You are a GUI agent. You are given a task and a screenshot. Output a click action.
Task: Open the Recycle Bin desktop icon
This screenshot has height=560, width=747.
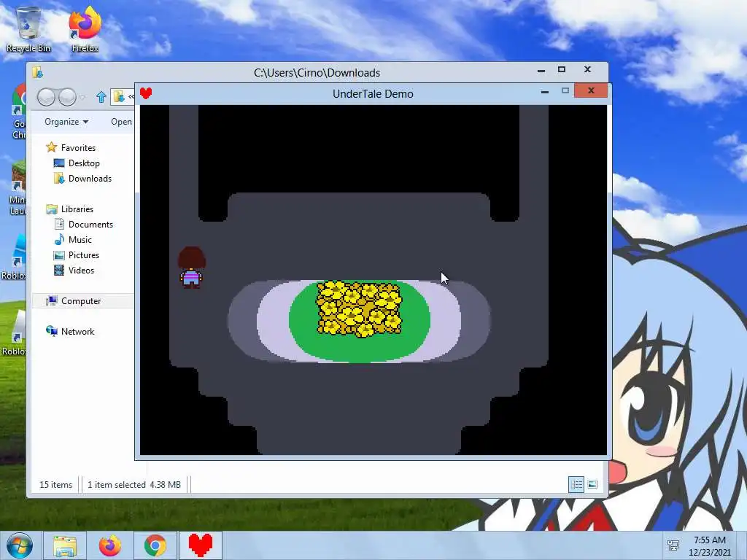point(28,28)
